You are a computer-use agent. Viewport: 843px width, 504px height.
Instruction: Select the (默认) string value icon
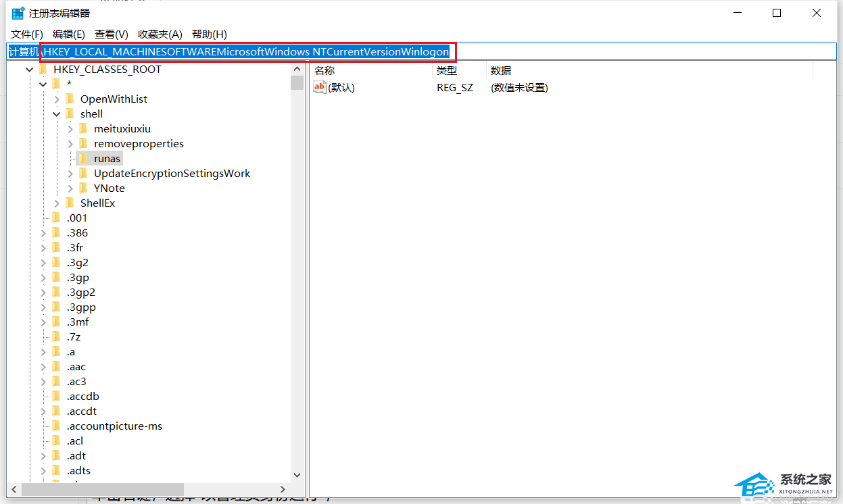coord(320,87)
